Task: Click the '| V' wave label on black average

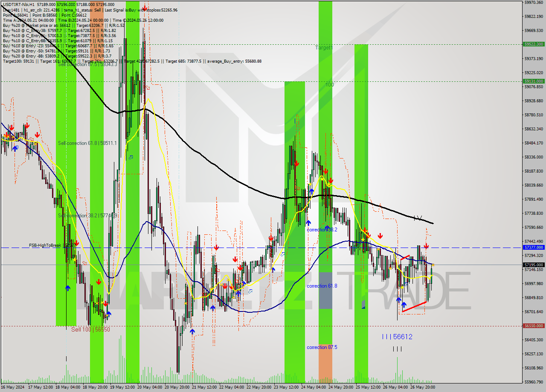Action: pyautogui.click(x=418, y=218)
